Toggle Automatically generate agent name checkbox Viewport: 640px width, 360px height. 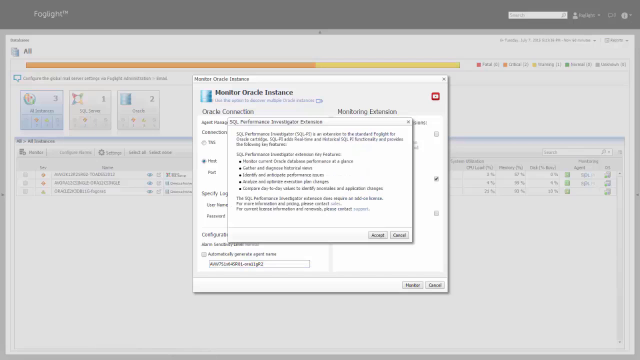(x=204, y=254)
